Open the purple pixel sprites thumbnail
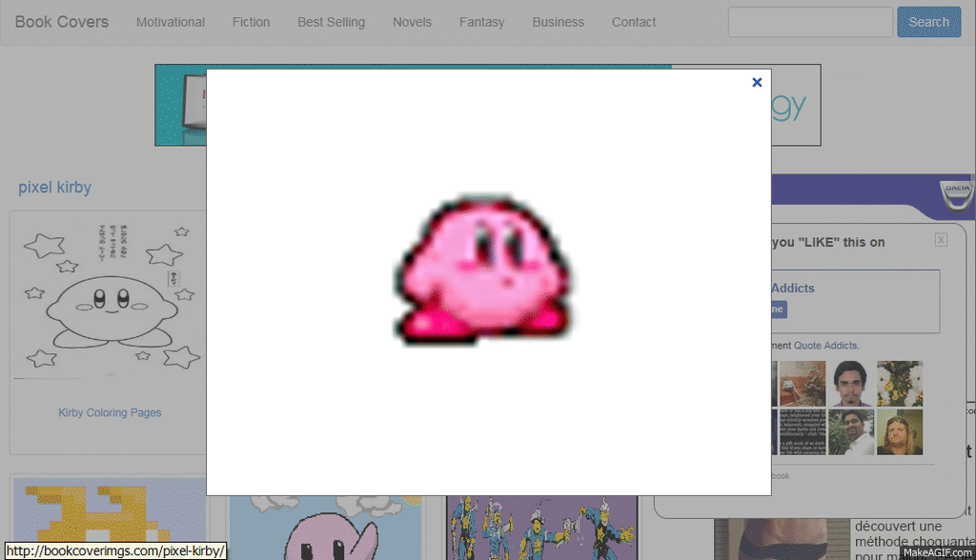 coord(542,528)
